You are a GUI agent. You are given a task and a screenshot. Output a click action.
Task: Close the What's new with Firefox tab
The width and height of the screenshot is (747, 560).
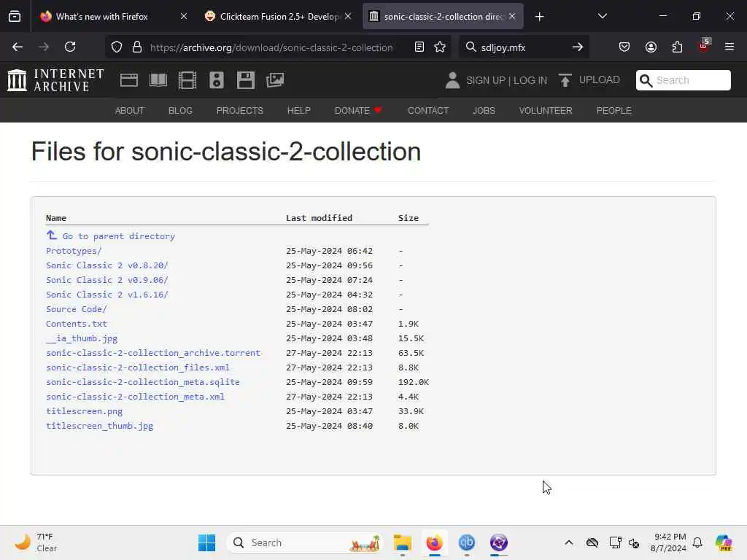tap(184, 16)
